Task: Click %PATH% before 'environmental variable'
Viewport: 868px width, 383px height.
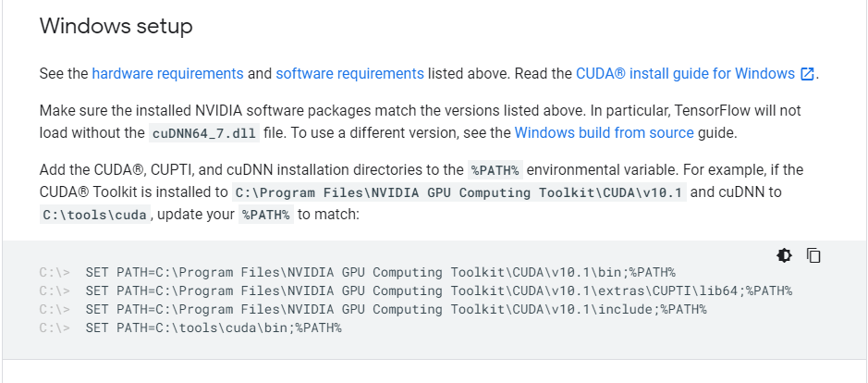Action: 495,170
